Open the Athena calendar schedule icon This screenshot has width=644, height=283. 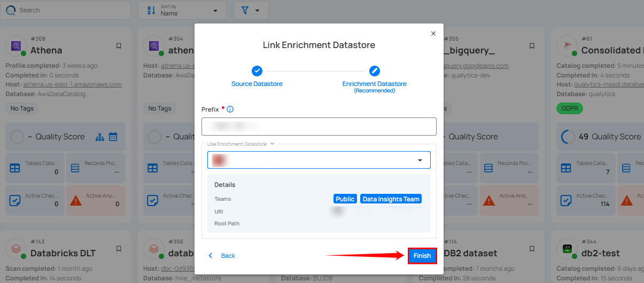pyautogui.click(x=113, y=137)
